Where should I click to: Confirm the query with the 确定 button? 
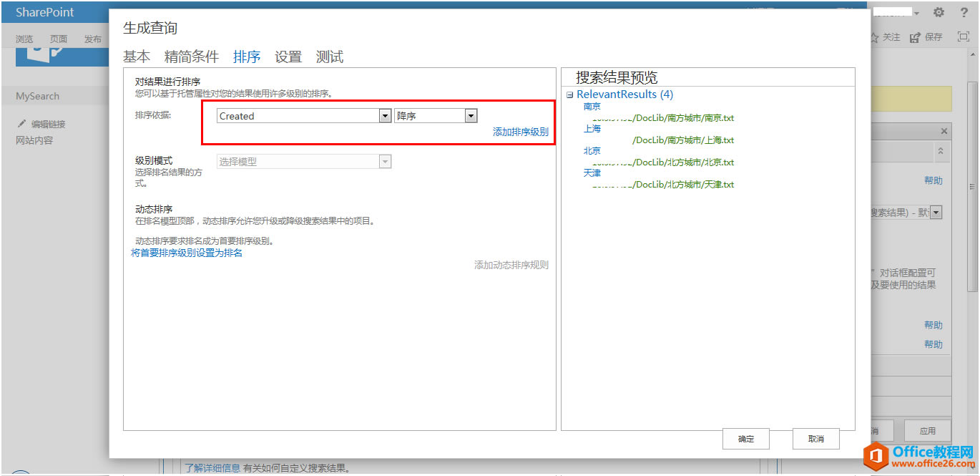click(x=745, y=439)
